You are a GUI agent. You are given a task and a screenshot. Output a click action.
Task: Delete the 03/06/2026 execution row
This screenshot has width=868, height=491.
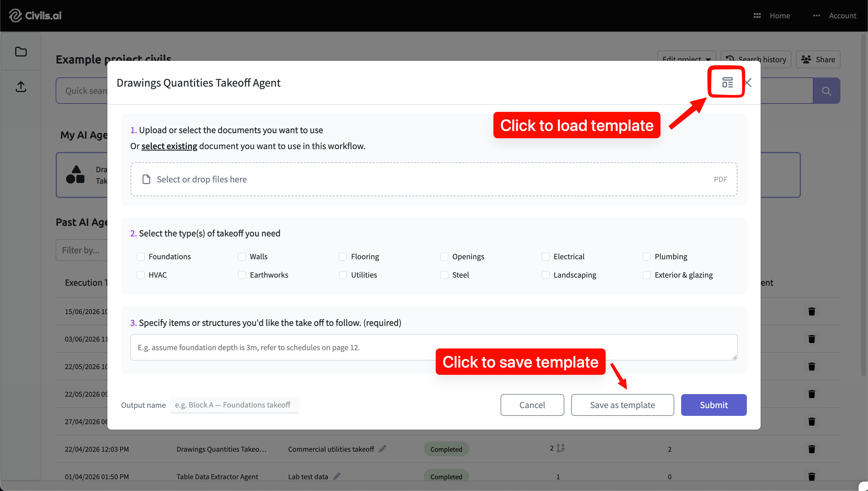pos(812,339)
